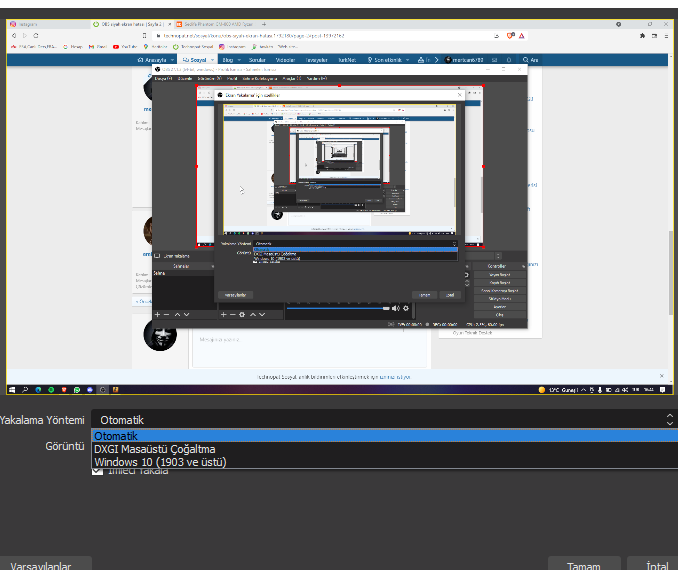Open the Yakalama Yöntemi combo box
Viewport: 678px width, 570px height.
[x=384, y=419]
